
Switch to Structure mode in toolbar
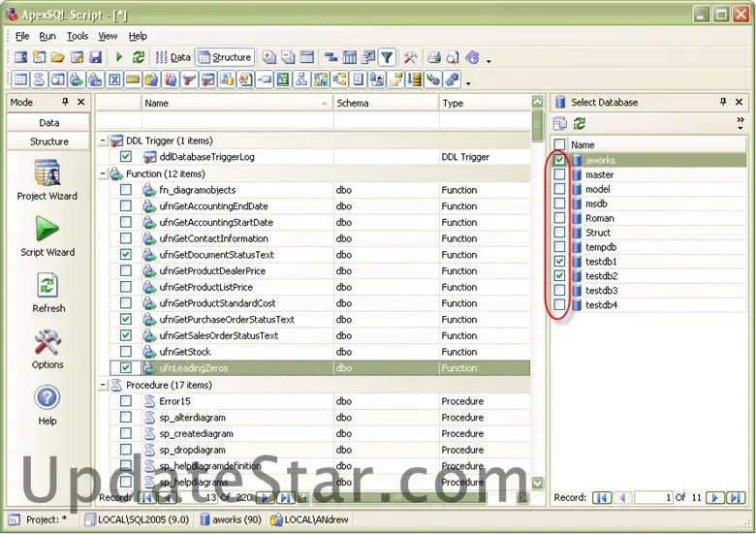coord(225,57)
